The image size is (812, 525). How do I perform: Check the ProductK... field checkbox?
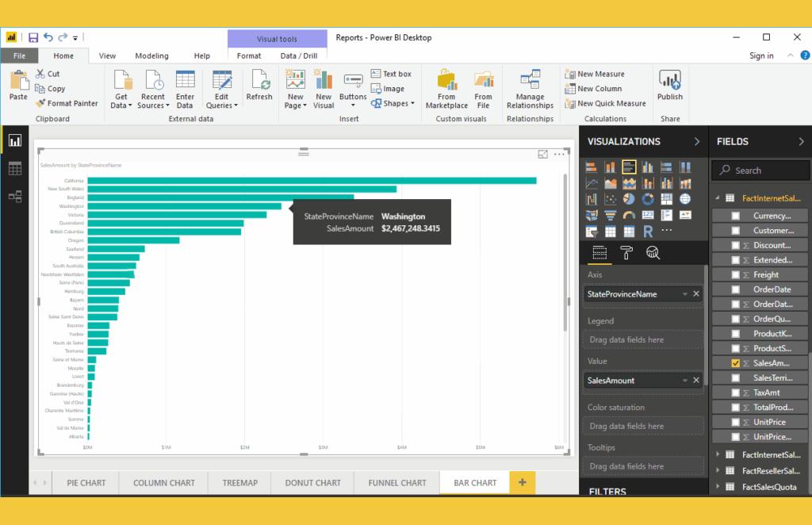tap(735, 333)
